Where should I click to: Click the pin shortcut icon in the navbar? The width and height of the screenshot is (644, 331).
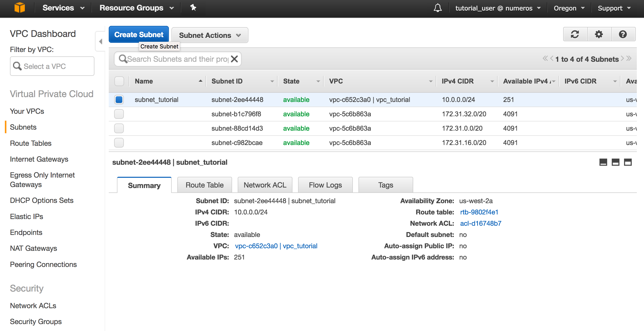click(x=193, y=8)
